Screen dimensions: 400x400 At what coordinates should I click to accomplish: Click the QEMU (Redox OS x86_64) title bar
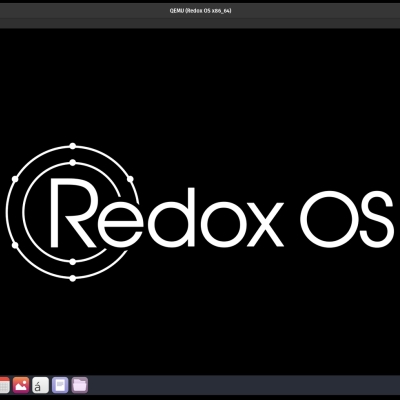[x=200, y=11]
